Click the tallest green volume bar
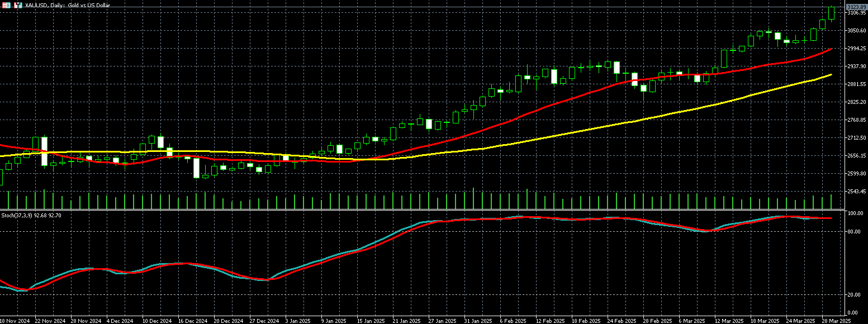Screen dimensions: 868x324 473,199
